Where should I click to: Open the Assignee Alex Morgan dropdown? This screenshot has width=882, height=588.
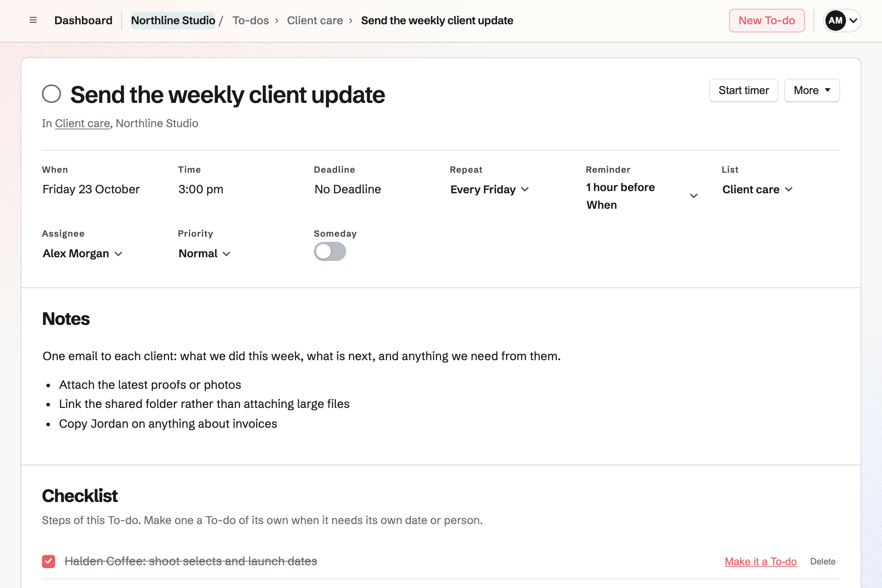(x=82, y=254)
